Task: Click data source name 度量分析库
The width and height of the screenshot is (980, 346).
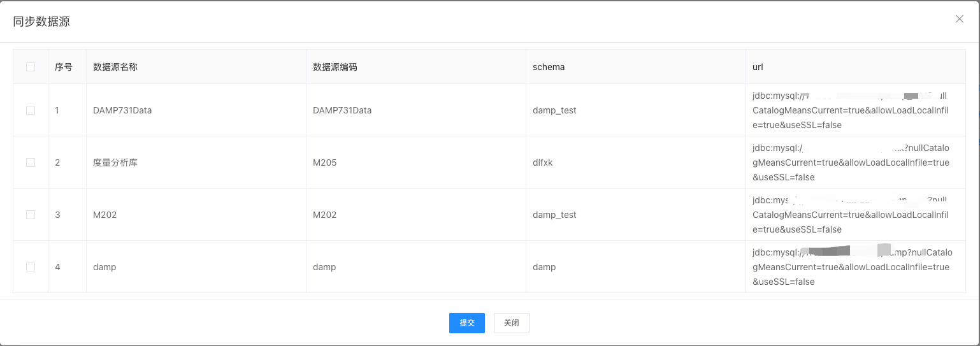Action: (x=115, y=162)
